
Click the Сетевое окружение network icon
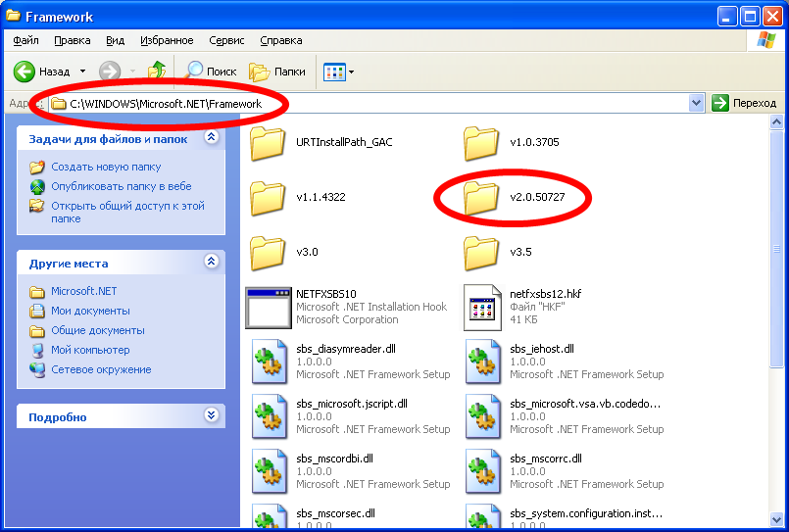point(36,369)
